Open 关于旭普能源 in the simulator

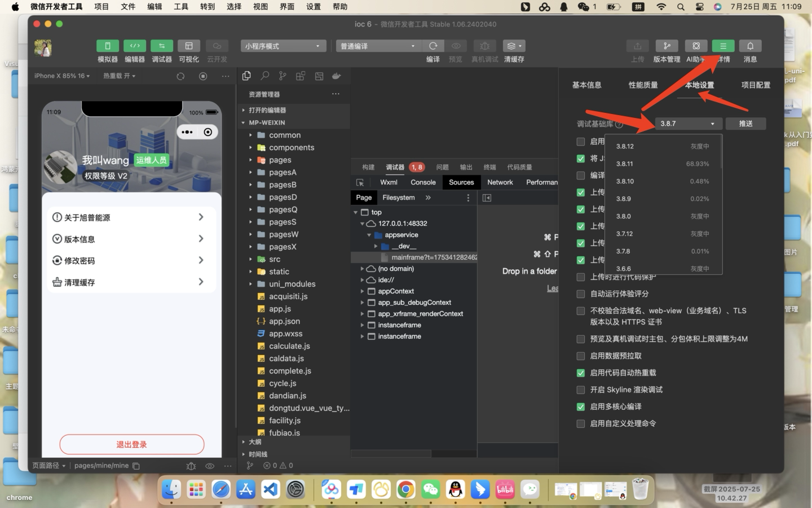128,217
